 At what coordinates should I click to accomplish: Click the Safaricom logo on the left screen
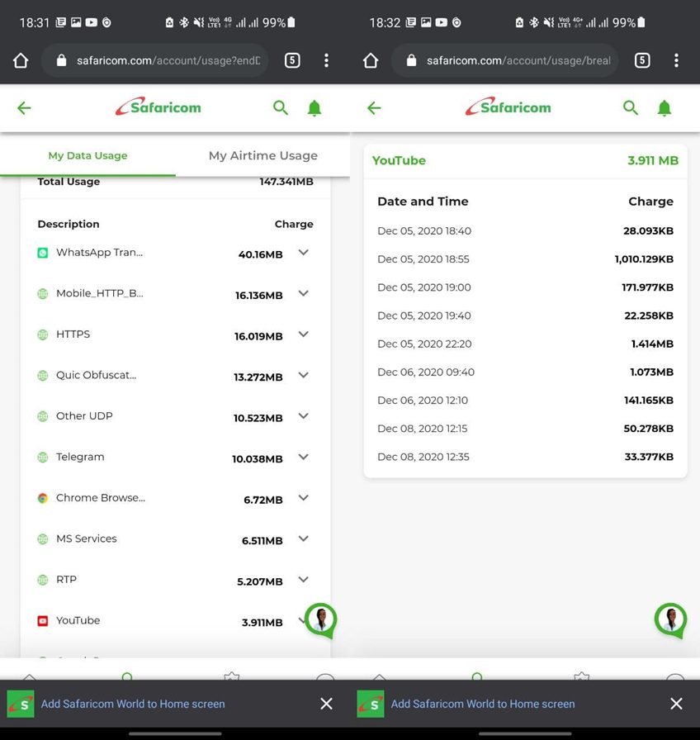coord(158,107)
